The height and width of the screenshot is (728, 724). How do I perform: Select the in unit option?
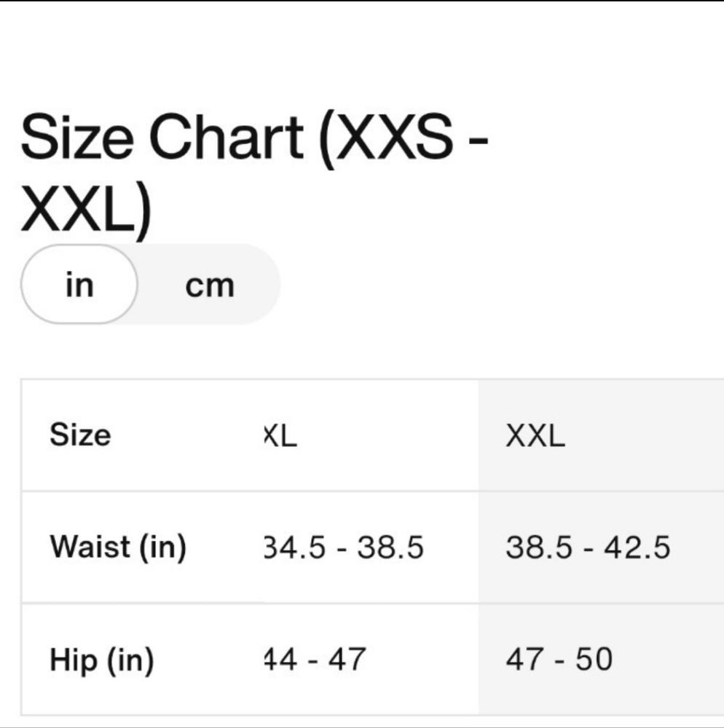[79, 284]
